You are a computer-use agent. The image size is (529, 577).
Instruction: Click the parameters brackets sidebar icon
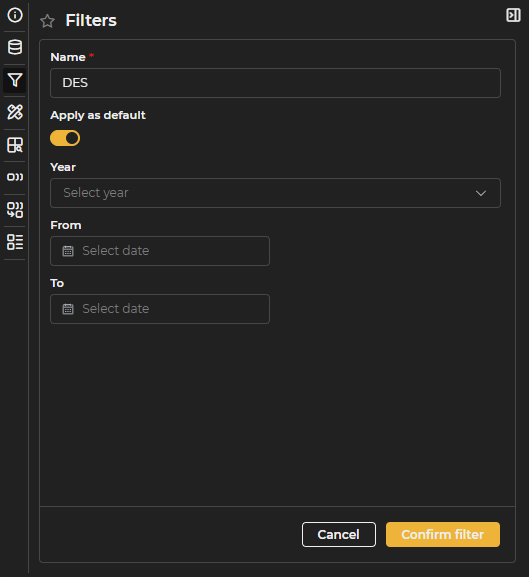15,177
